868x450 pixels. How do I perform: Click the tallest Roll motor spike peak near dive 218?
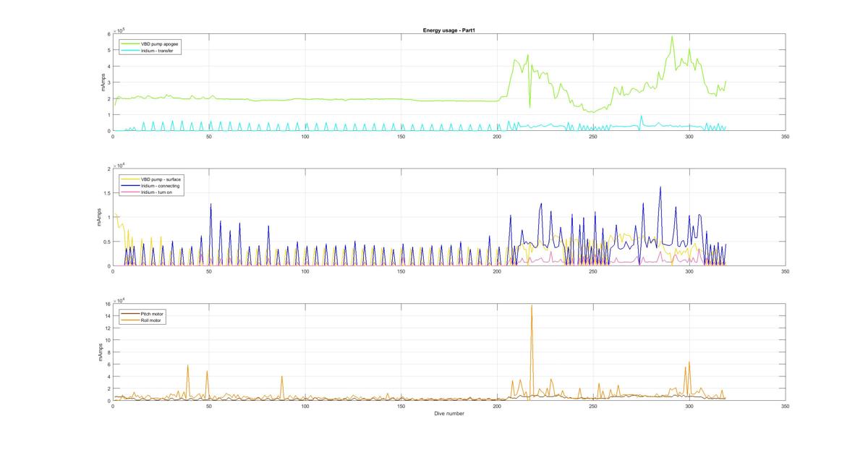[532, 305]
